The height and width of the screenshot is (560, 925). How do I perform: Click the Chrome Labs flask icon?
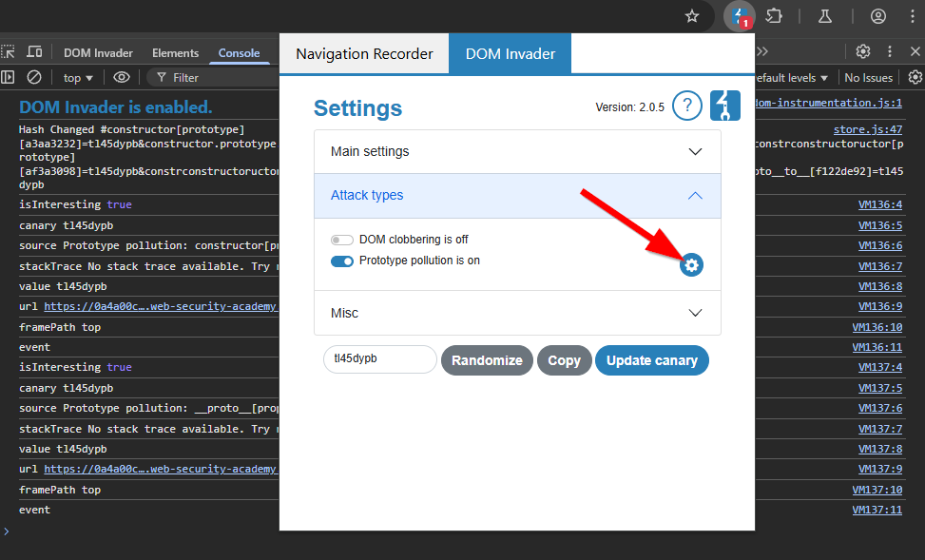[825, 16]
